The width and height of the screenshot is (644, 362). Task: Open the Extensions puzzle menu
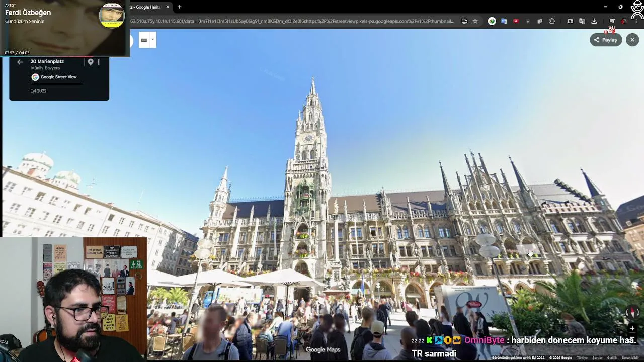click(x=552, y=21)
